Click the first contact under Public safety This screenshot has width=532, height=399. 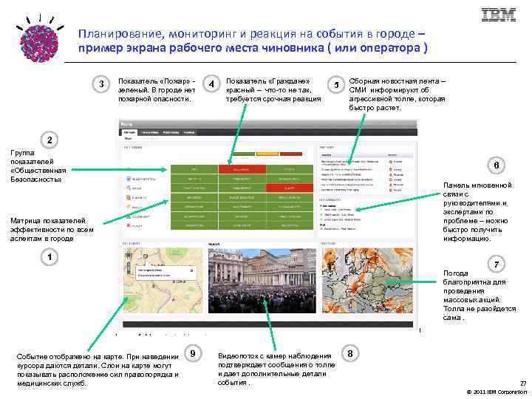[338, 210]
